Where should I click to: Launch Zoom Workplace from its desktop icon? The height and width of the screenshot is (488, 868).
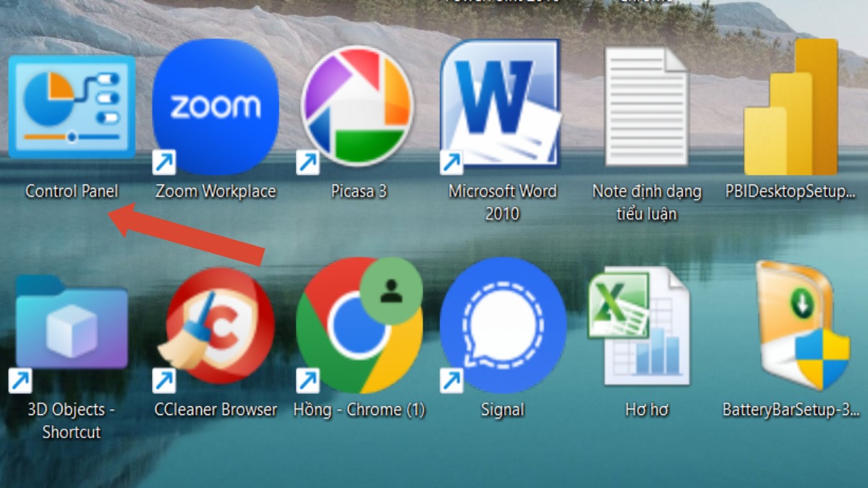coord(216,106)
